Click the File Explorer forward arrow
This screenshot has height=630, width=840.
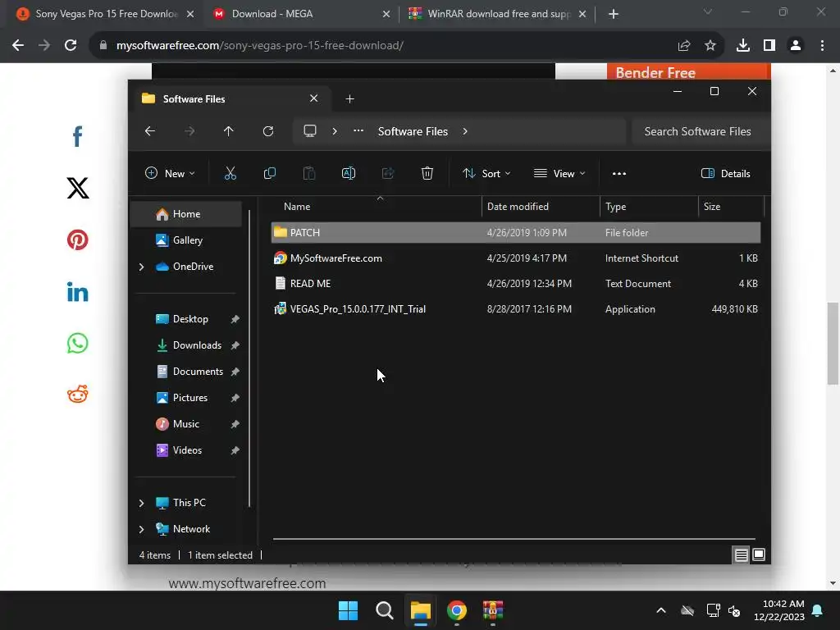pyautogui.click(x=189, y=131)
